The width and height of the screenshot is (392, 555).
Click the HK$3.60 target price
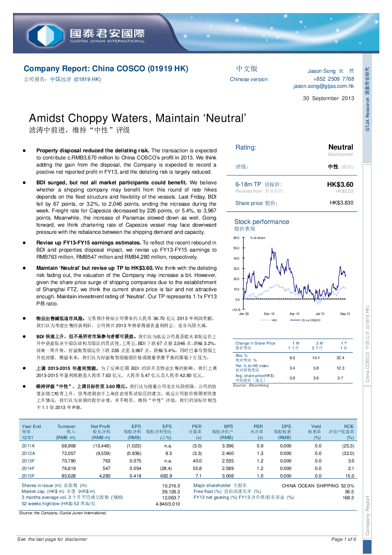tap(340, 185)
